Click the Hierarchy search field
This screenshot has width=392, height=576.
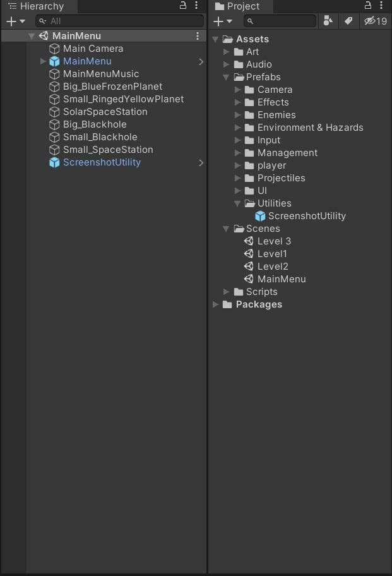[120, 21]
